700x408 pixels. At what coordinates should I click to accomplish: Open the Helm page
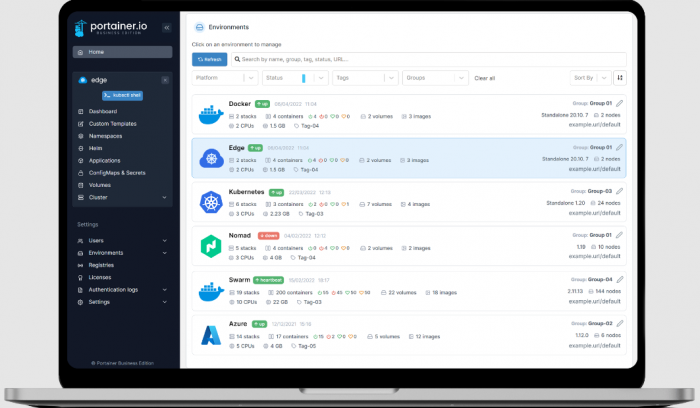point(95,148)
